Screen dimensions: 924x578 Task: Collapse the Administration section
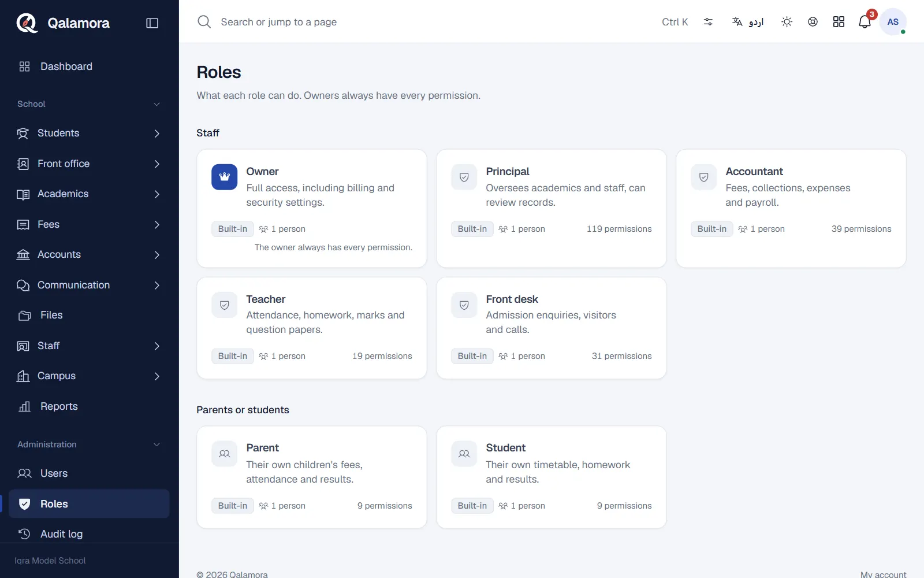pyautogui.click(x=89, y=444)
